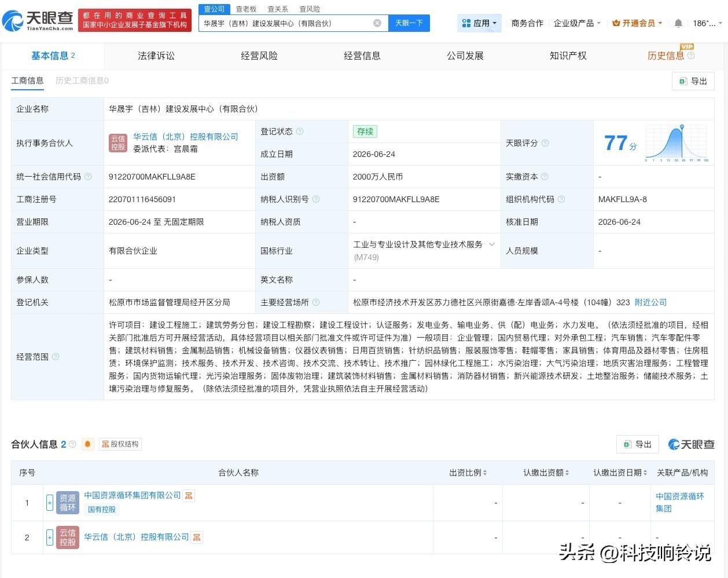Export partner info via lower 导出 button
Image resolution: width=728 pixels, height=578 pixels.
pyautogui.click(x=638, y=444)
